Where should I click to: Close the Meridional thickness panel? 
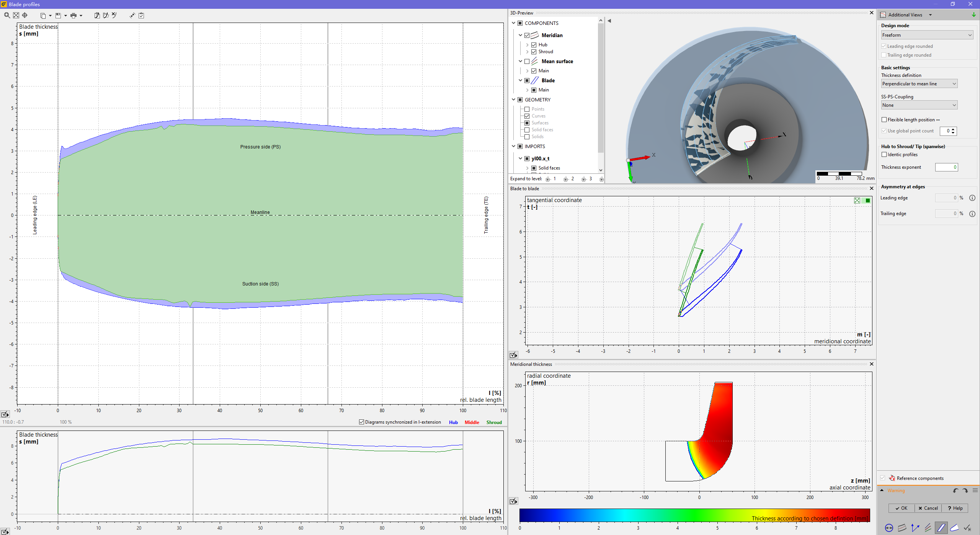coord(872,364)
